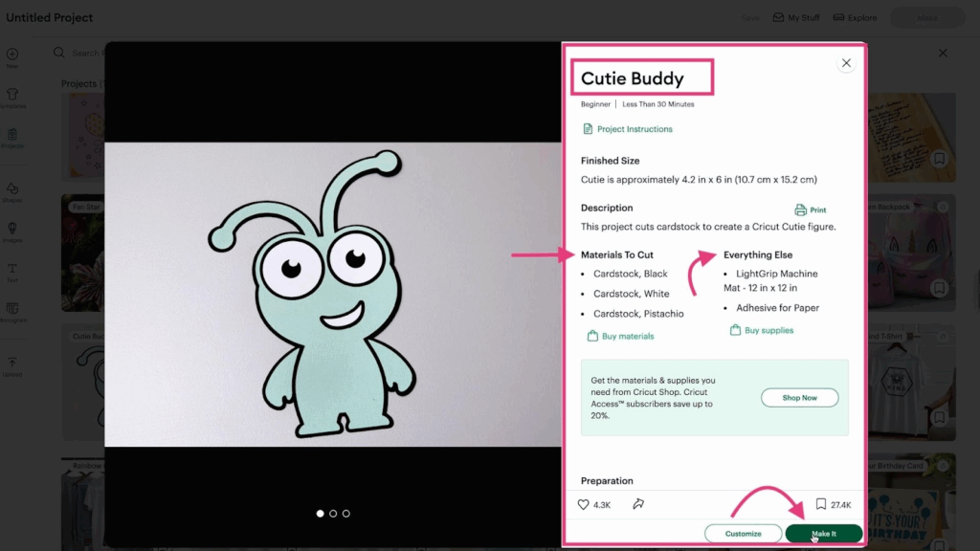Click Buy supplies link
Viewport: 980px width, 551px height.
point(761,330)
